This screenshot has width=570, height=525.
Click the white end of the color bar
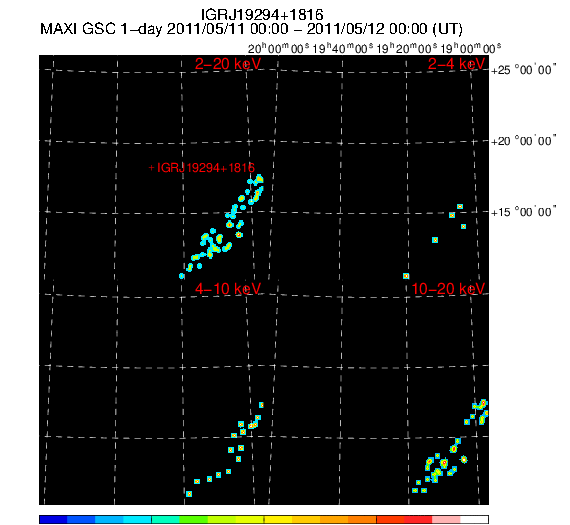tap(474, 519)
